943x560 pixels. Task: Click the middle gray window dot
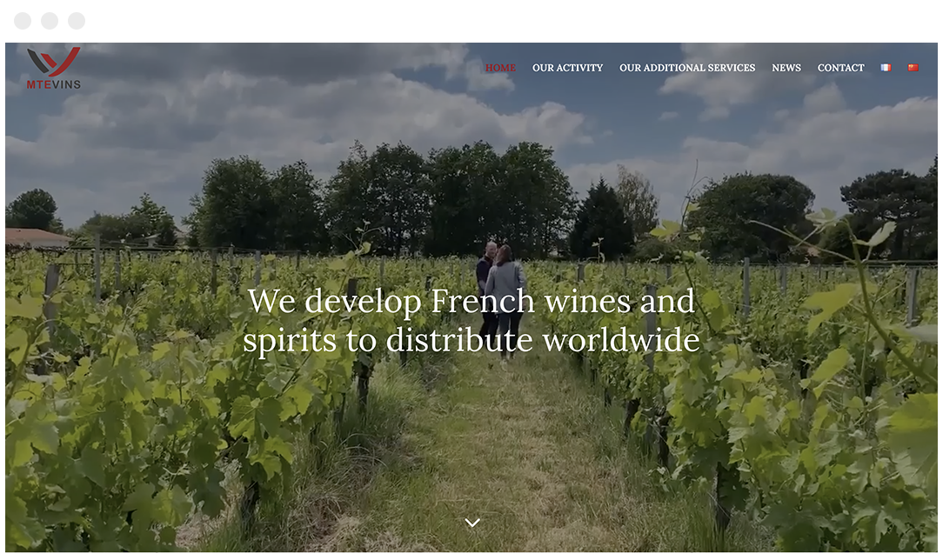point(50,20)
